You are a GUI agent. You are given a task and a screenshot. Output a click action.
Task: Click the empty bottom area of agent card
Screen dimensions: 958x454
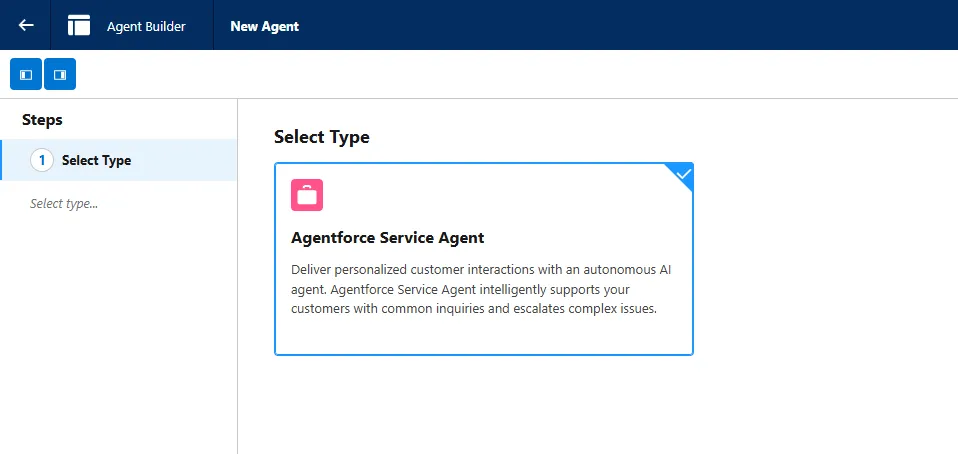(484, 335)
